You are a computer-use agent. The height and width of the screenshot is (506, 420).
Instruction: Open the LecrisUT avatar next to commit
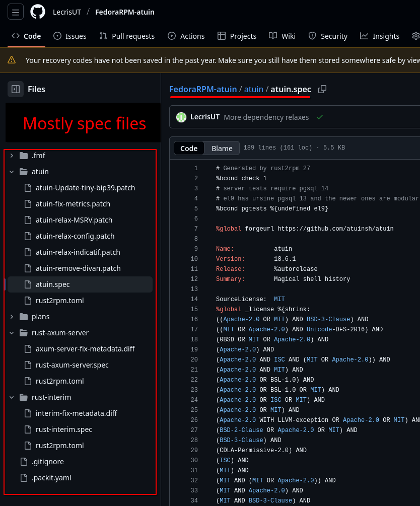[181, 117]
